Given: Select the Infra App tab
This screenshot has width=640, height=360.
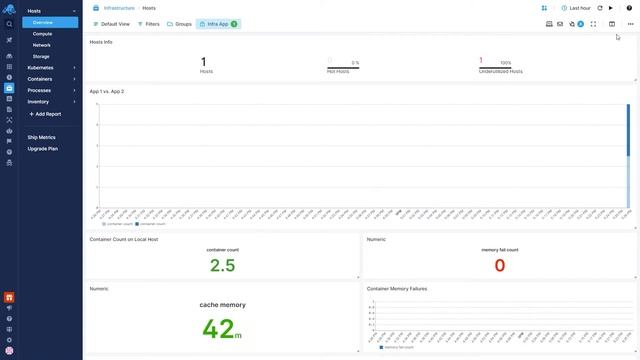Looking at the screenshot, I should click(218, 24).
